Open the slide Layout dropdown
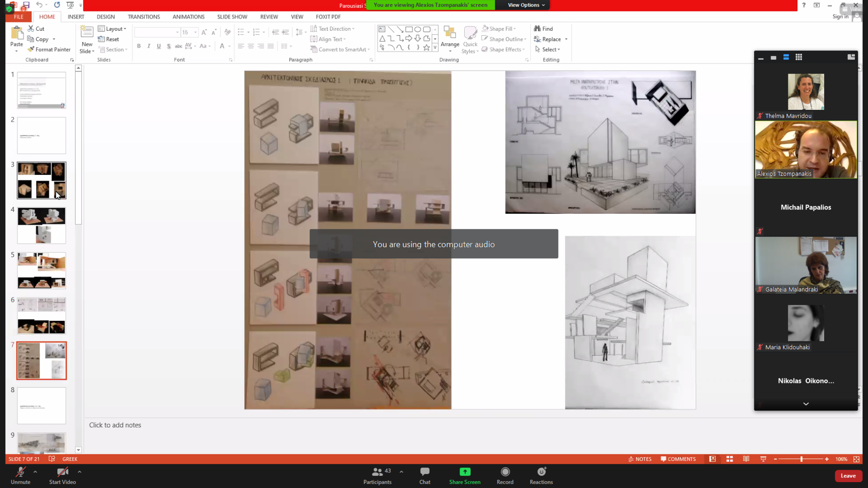The width and height of the screenshot is (868, 488). [112, 29]
